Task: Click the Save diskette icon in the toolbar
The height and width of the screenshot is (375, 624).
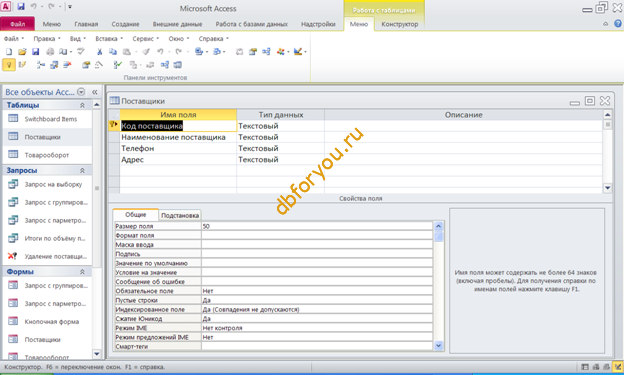Action: click(x=35, y=52)
